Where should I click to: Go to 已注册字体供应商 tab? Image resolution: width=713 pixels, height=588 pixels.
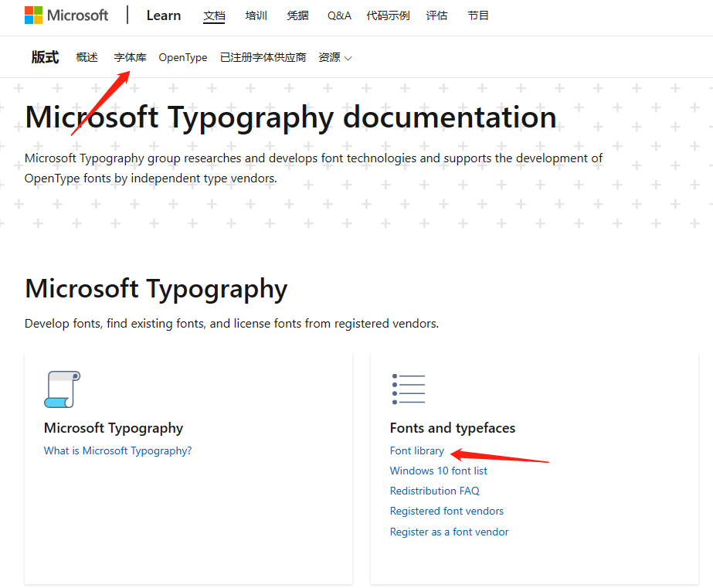tap(263, 57)
